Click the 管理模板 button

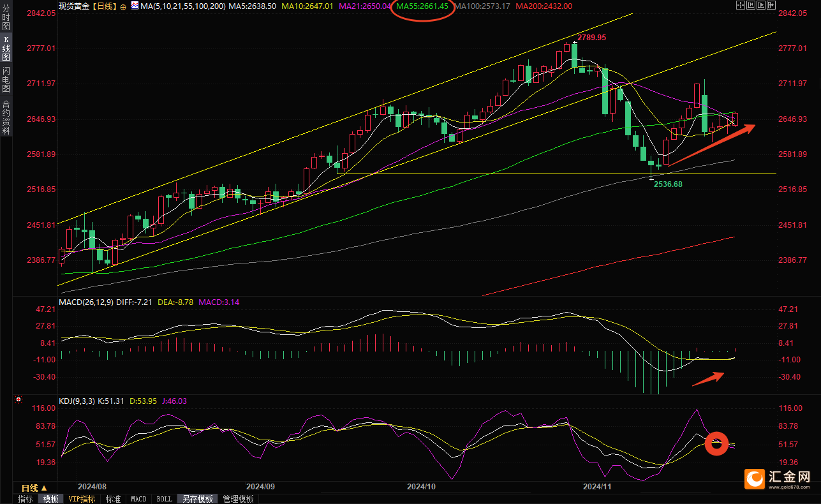click(x=238, y=499)
